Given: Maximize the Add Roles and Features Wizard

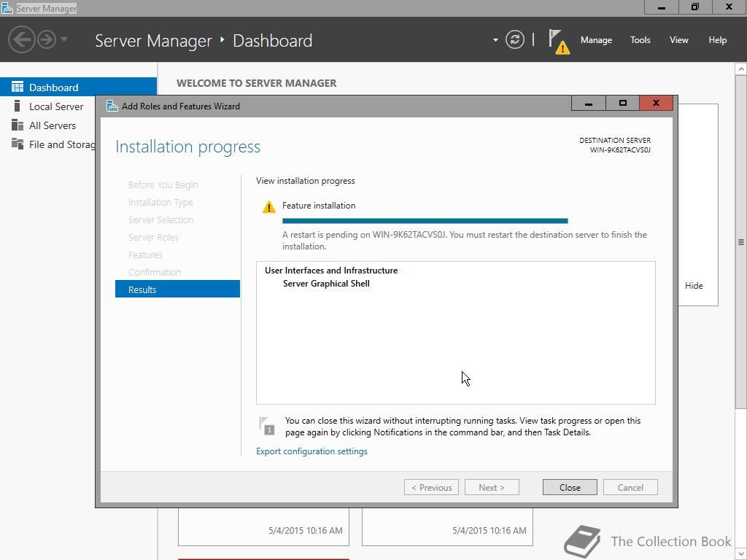Looking at the screenshot, I should click(x=623, y=103).
